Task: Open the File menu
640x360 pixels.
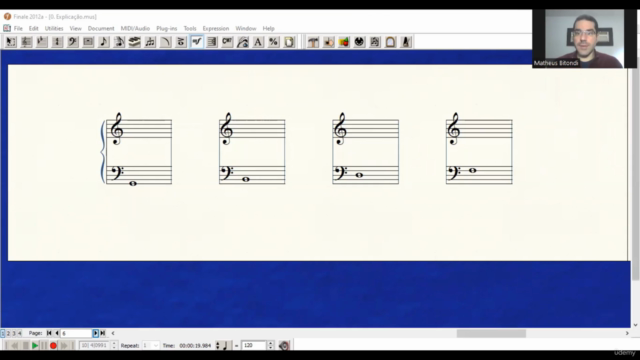Action: pyautogui.click(x=18, y=29)
